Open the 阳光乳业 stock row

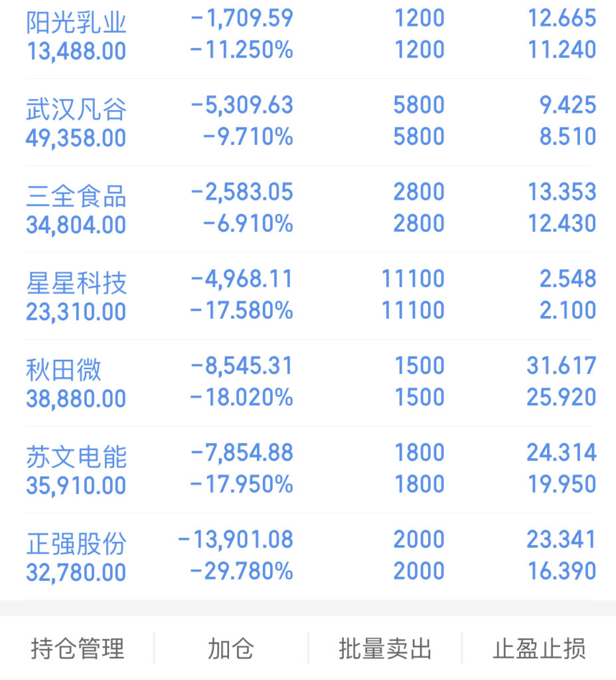click(x=308, y=35)
